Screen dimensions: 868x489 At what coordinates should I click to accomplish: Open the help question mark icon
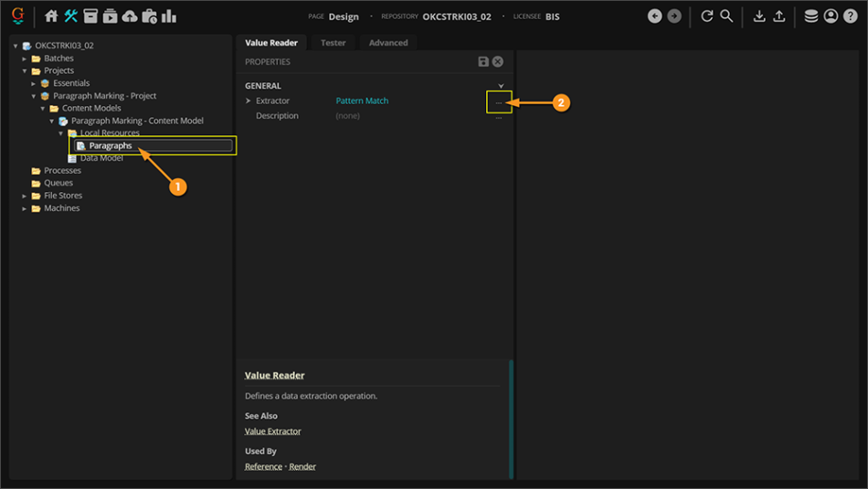point(850,16)
